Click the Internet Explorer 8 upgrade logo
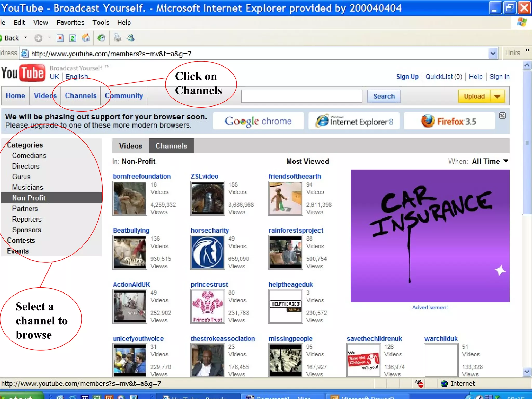The width and height of the screenshot is (532, 399). 354,121
